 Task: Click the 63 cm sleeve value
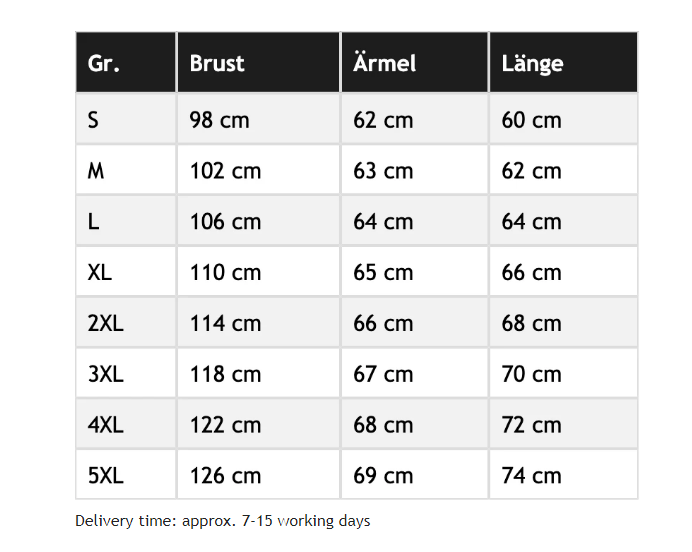383,171
